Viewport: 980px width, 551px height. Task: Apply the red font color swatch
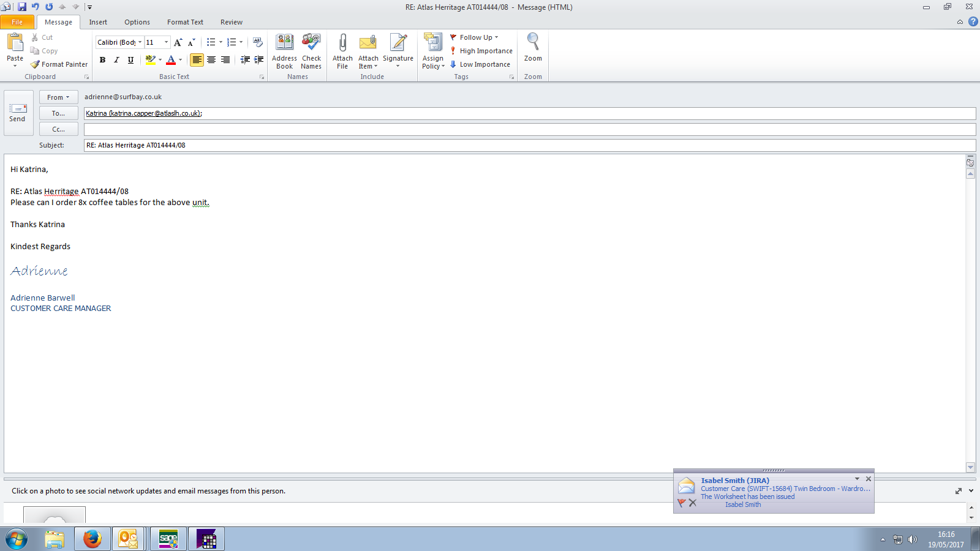tap(171, 60)
